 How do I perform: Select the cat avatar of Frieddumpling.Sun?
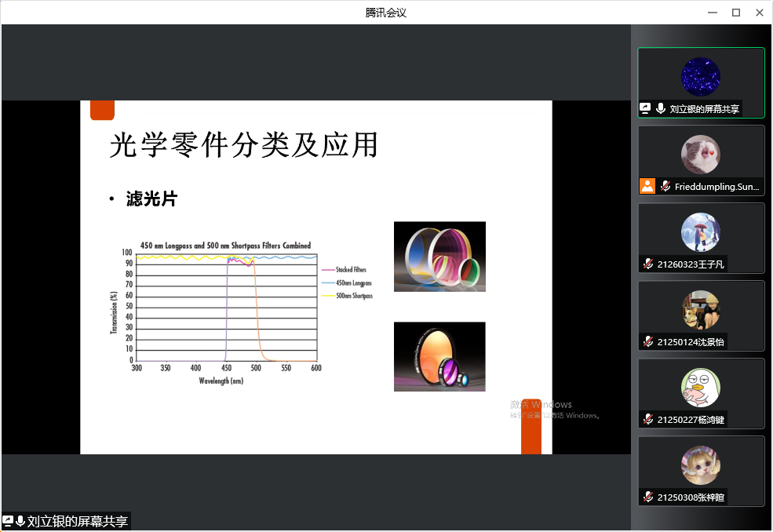click(x=700, y=155)
